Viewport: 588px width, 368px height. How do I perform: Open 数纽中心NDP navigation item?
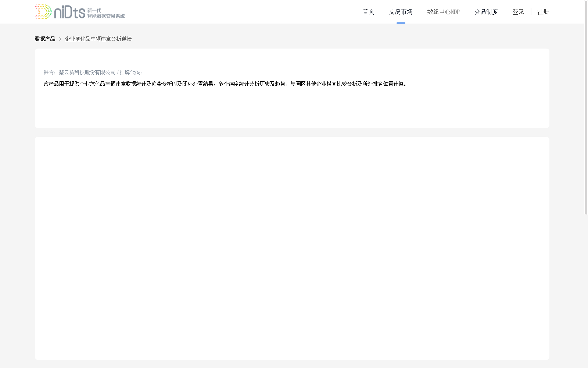[443, 12]
